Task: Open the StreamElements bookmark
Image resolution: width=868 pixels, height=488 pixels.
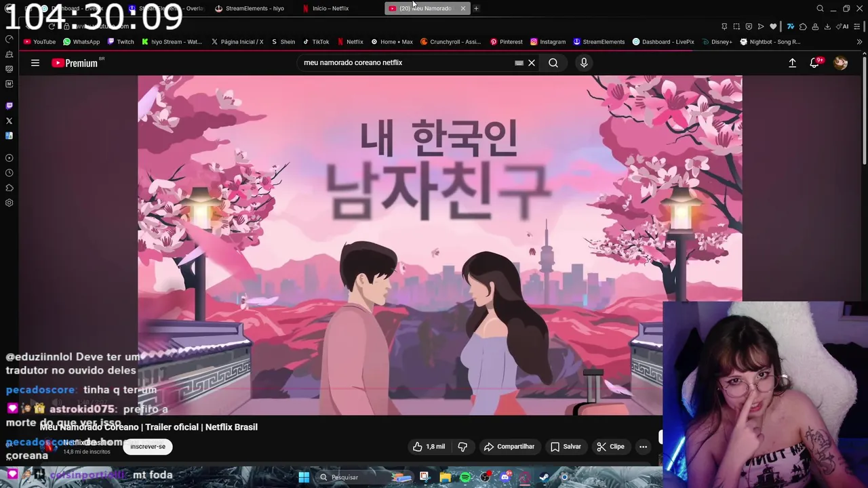Action: coord(599,42)
